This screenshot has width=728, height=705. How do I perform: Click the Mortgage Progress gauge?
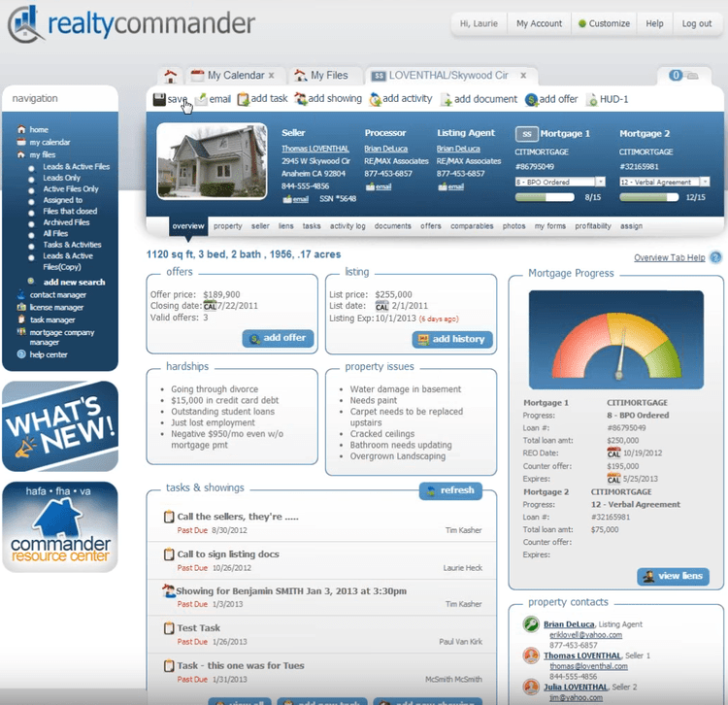pyautogui.click(x=616, y=340)
